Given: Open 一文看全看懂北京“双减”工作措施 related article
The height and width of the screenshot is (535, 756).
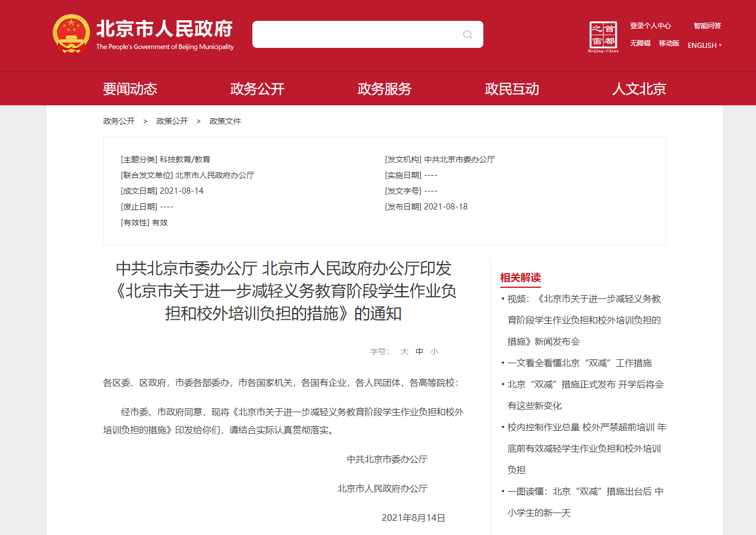Looking at the screenshot, I should point(579,363).
